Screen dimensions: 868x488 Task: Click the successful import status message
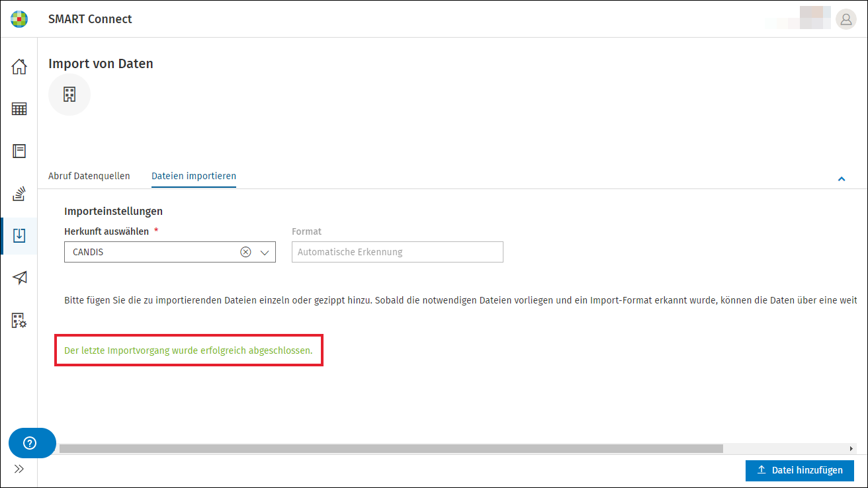pyautogui.click(x=189, y=350)
